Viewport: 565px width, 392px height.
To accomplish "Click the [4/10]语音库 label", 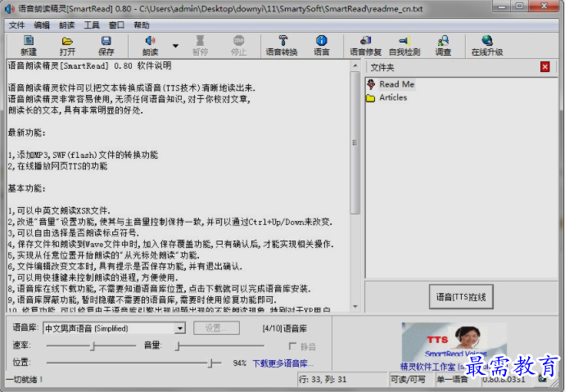I will click(x=285, y=328).
